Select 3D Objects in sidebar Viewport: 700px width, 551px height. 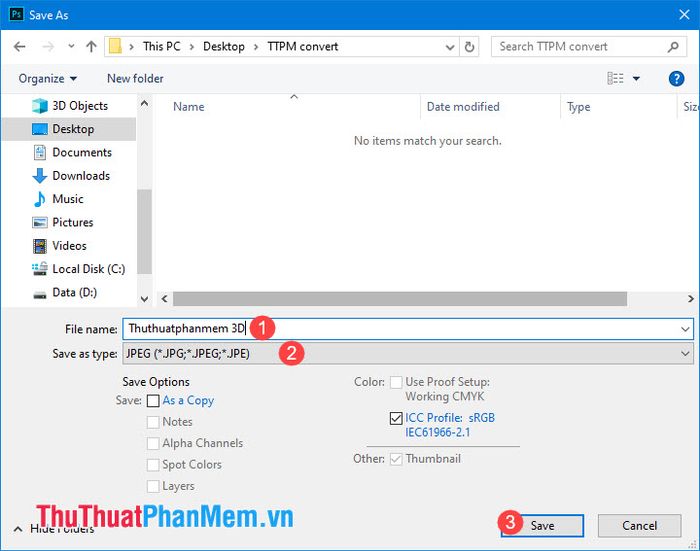[70, 106]
